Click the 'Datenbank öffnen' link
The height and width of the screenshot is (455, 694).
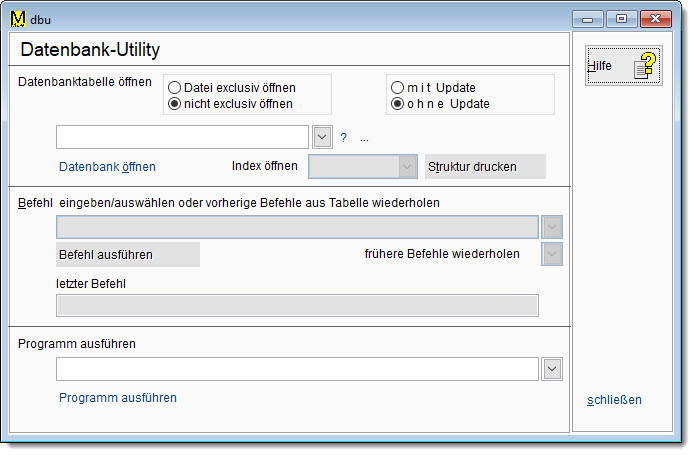107,167
